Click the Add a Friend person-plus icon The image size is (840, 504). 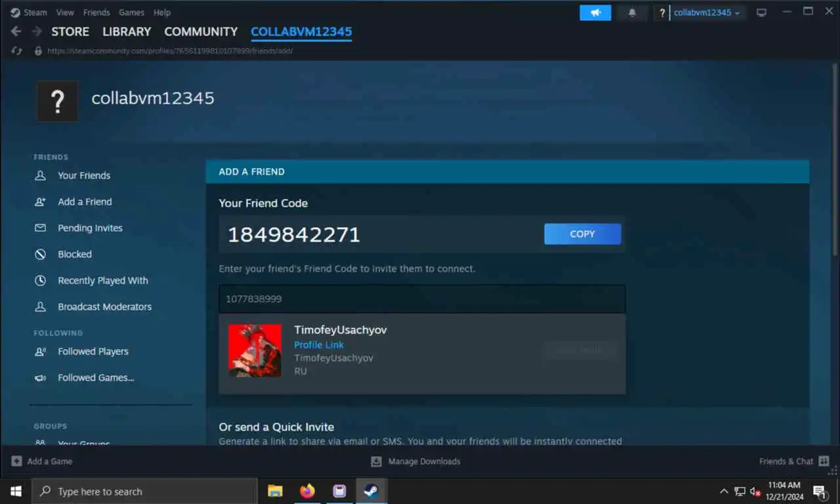[x=40, y=201]
